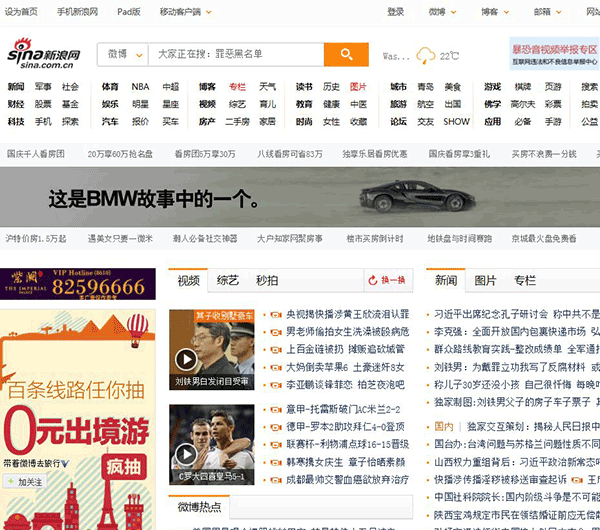The height and width of the screenshot is (530, 600).
Task: Click the search input field
Action: pos(236,54)
